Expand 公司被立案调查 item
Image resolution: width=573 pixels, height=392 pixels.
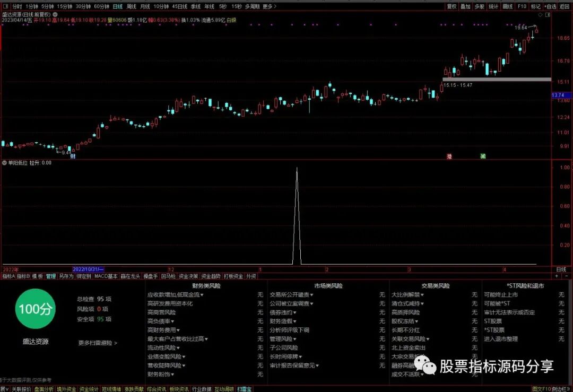(292, 303)
